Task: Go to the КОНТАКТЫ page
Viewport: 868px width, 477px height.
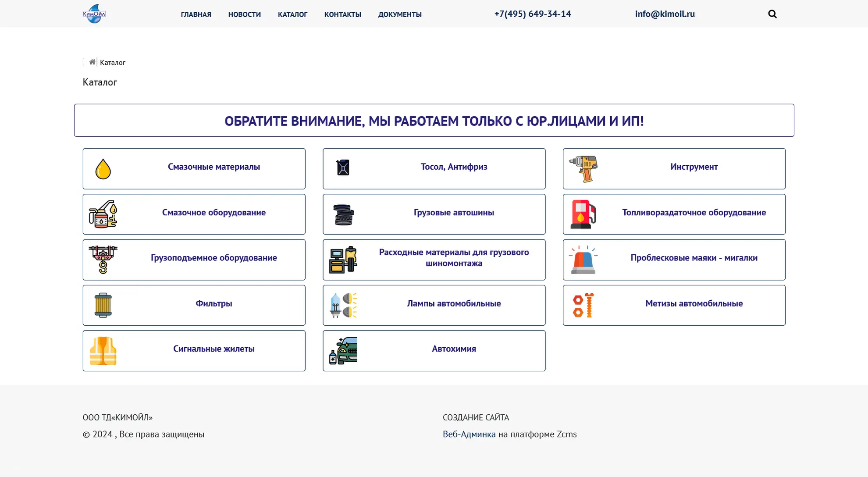Action: pyautogui.click(x=342, y=14)
